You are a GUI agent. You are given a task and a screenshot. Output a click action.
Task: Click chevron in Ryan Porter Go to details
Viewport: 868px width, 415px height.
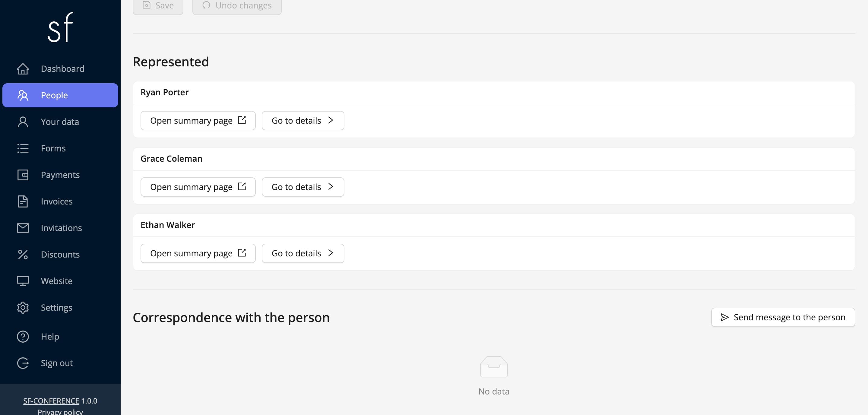[331, 120]
